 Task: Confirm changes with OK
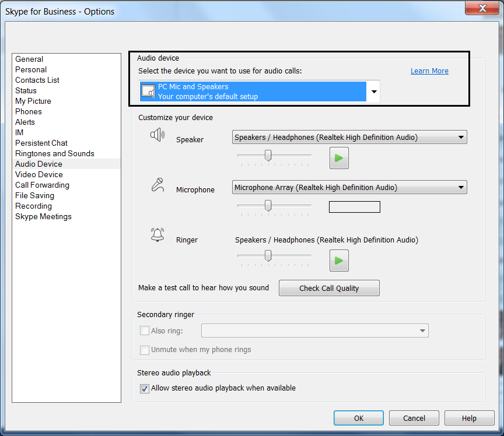(x=359, y=418)
